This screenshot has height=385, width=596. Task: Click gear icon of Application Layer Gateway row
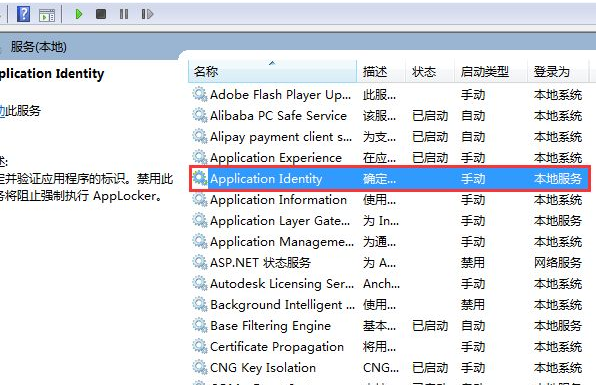click(x=200, y=220)
